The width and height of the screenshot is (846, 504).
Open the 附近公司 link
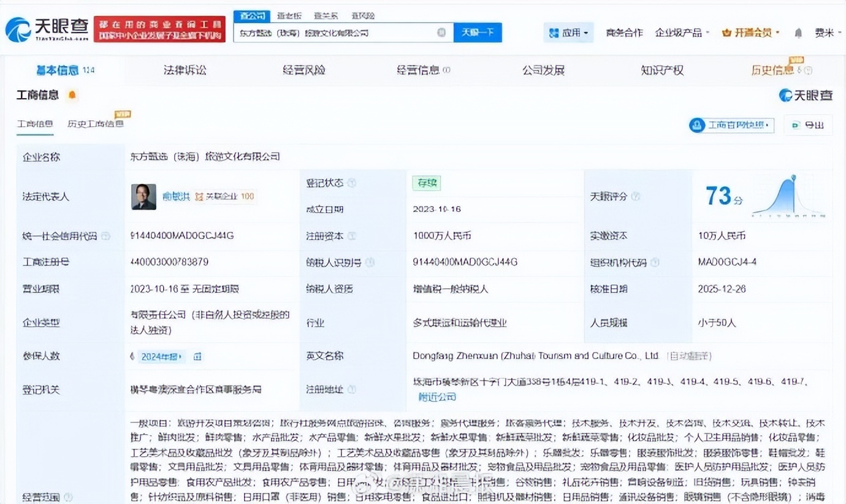tap(438, 397)
